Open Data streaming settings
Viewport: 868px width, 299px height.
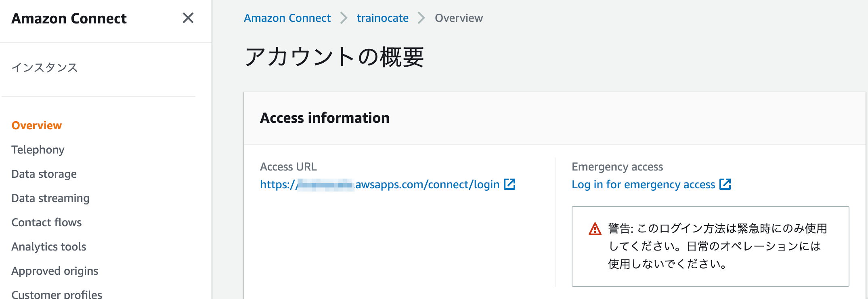[x=50, y=198]
